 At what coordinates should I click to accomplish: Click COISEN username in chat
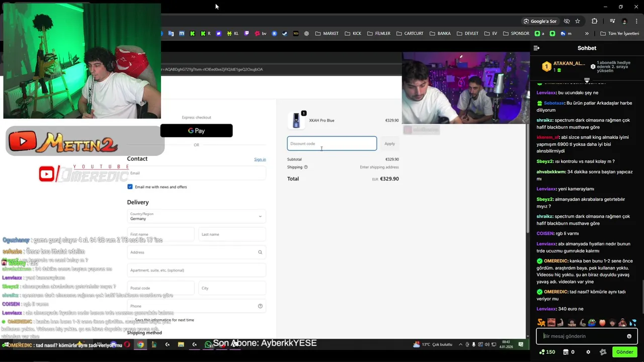[x=545, y=233]
